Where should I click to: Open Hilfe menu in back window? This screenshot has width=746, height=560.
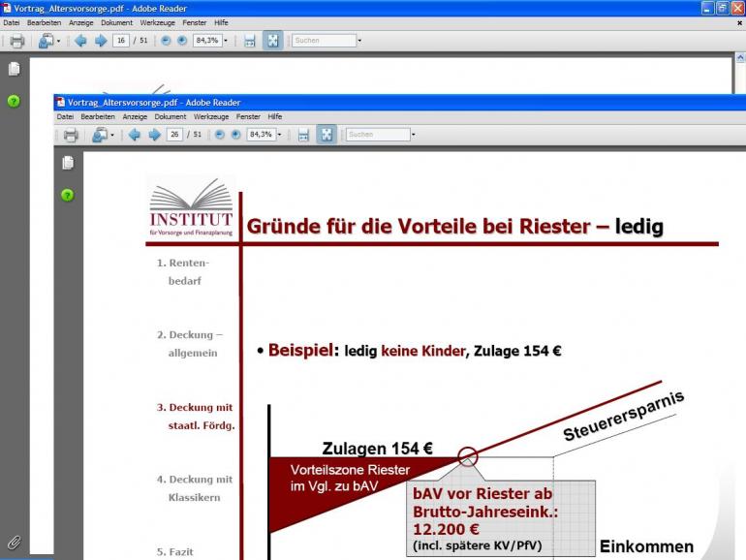[221, 23]
